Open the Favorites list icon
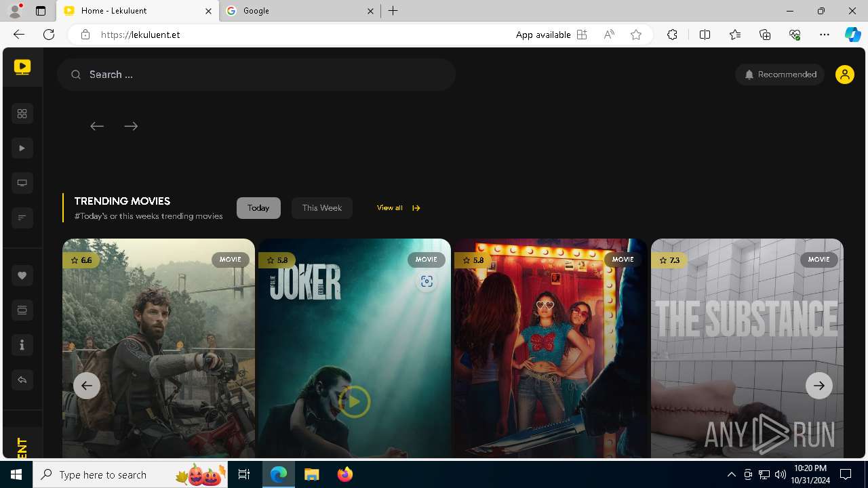The image size is (868, 488). click(735, 35)
